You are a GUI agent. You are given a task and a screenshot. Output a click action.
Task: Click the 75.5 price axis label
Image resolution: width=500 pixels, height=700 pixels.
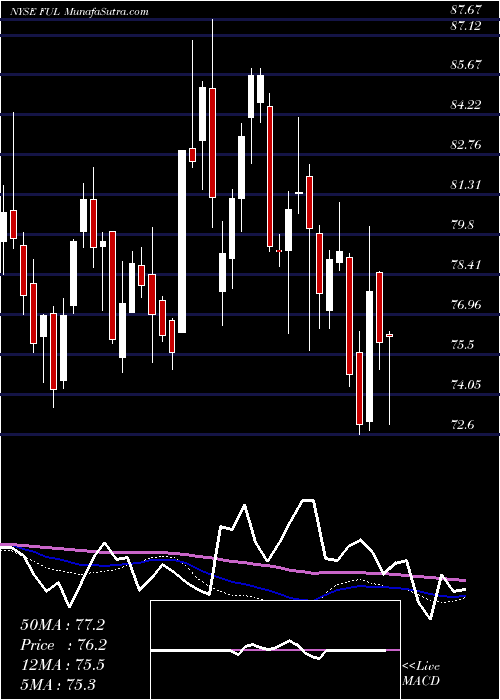463,345
